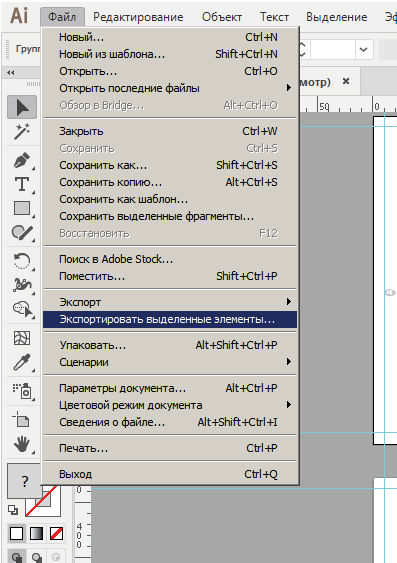Expand Открыть последние файлы submenu
This screenshot has width=397, height=563.
point(170,88)
